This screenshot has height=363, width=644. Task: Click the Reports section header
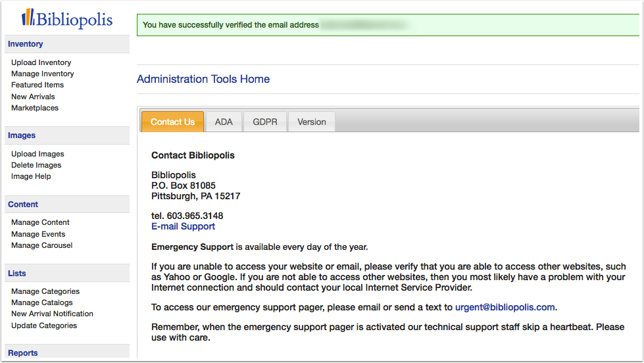tap(67, 352)
